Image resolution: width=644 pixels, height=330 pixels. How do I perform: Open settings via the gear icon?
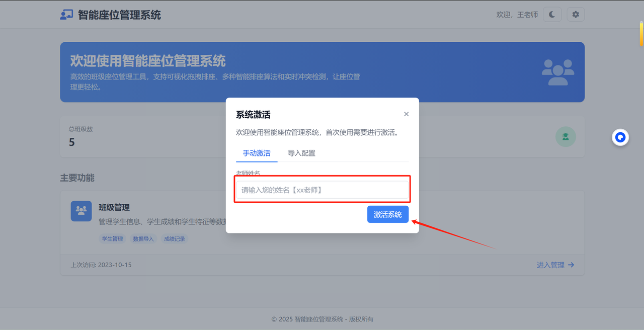point(576,15)
